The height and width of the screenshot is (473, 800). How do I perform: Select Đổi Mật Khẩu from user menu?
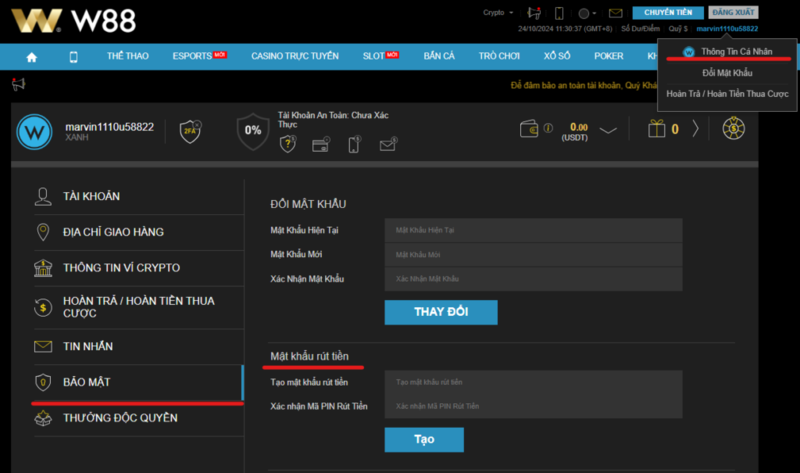point(727,73)
